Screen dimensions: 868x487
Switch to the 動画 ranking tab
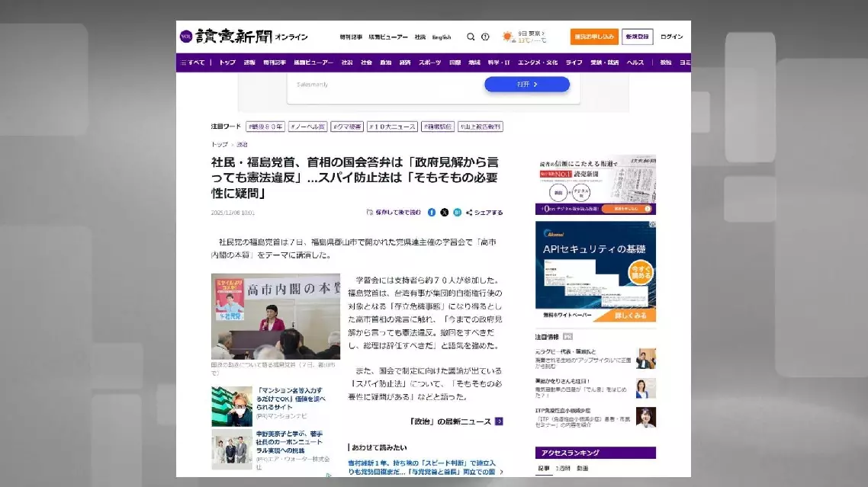582,468
